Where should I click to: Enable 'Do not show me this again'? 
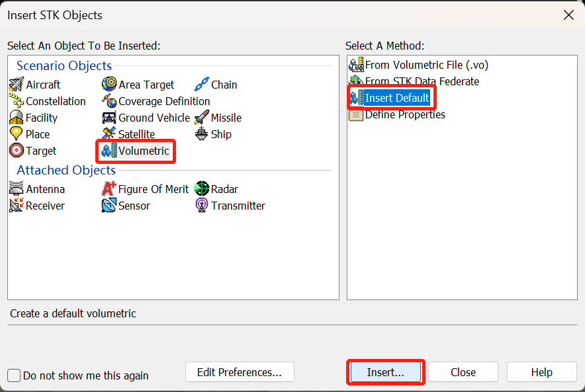(15, 375)
